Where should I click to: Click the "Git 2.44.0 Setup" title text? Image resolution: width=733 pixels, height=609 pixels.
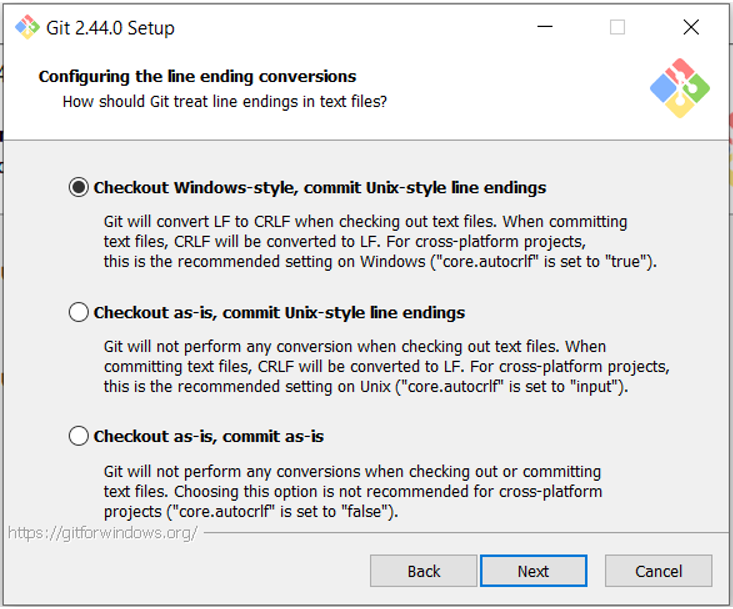[x=110, y=28]
